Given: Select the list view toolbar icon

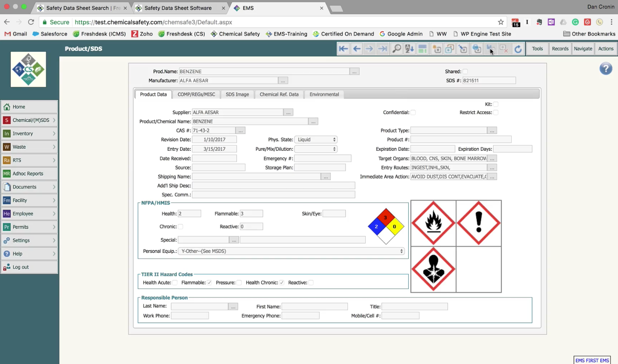Looking at the screenshot, I should pos(423,49).
